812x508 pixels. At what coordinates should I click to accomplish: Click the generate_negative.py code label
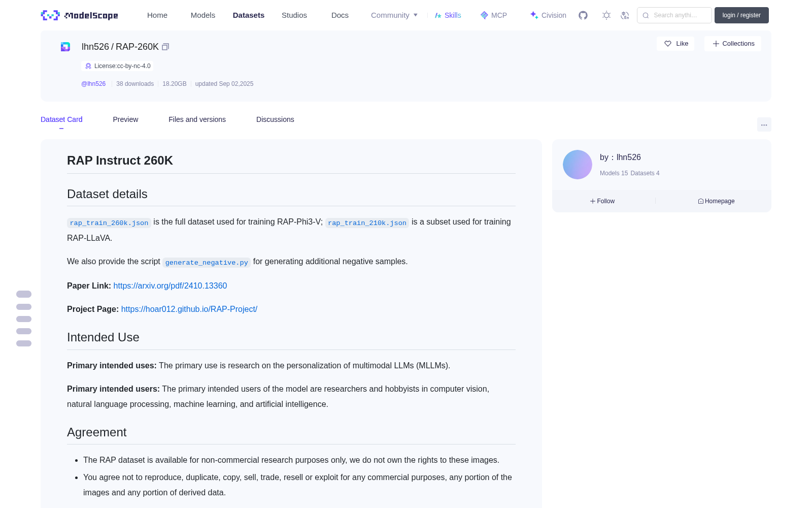coord(207,263)
